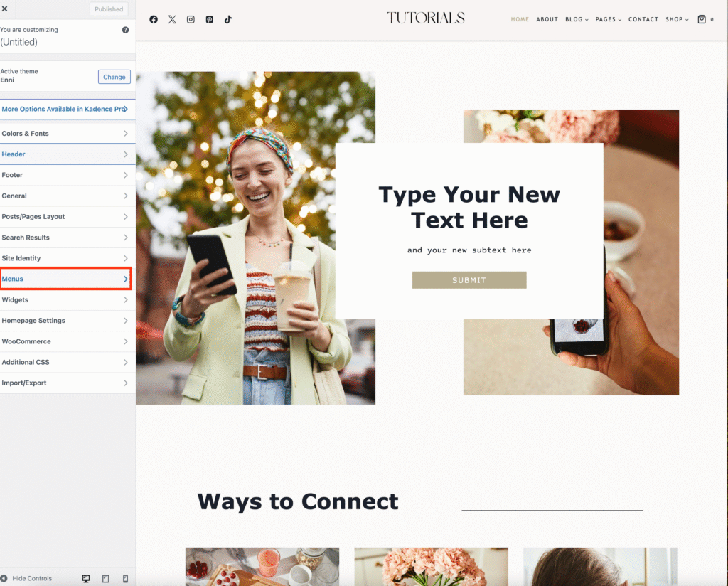Image resolution: width=728 pixels, height=586 pixels.
Task: Click the Instagram icon in header
Action: 191,20
